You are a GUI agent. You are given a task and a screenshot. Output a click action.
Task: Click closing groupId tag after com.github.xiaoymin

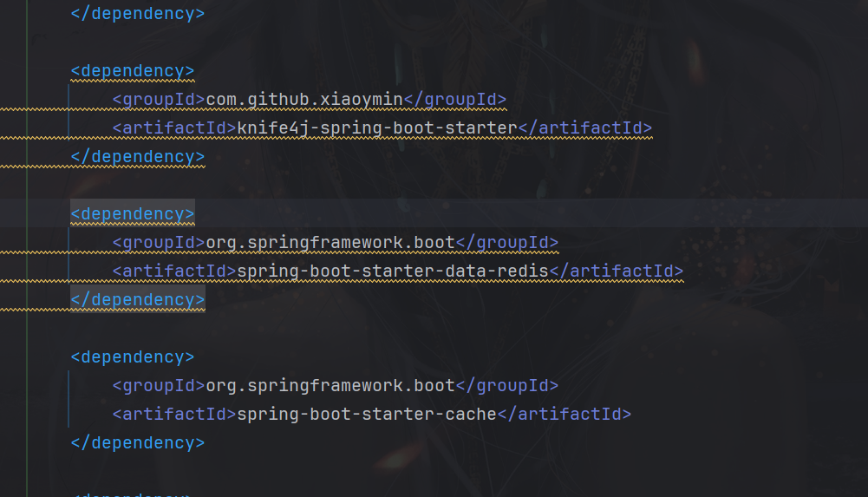coord(455,100)
